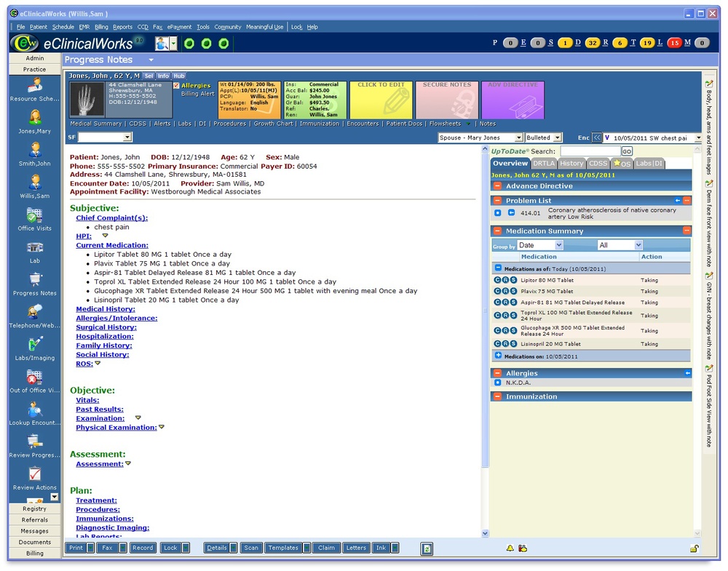This screenshot has width=728, height=571.
Task: Toggle the Allergies checkbox in patient header
Action: [176, 85]
